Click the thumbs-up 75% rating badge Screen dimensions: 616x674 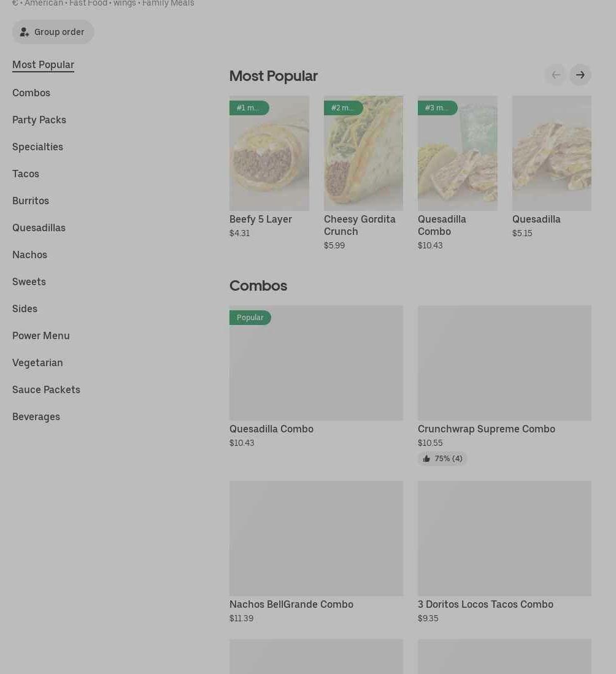click(442, 459)
